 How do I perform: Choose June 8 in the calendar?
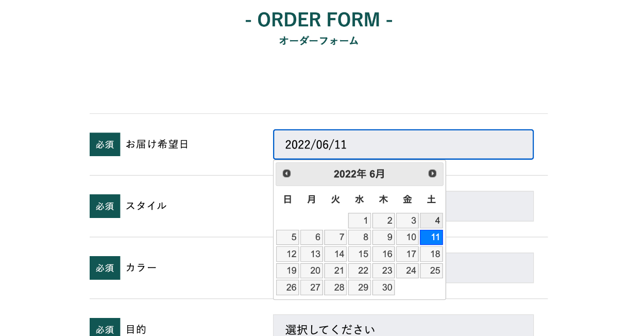pos(360,238)
